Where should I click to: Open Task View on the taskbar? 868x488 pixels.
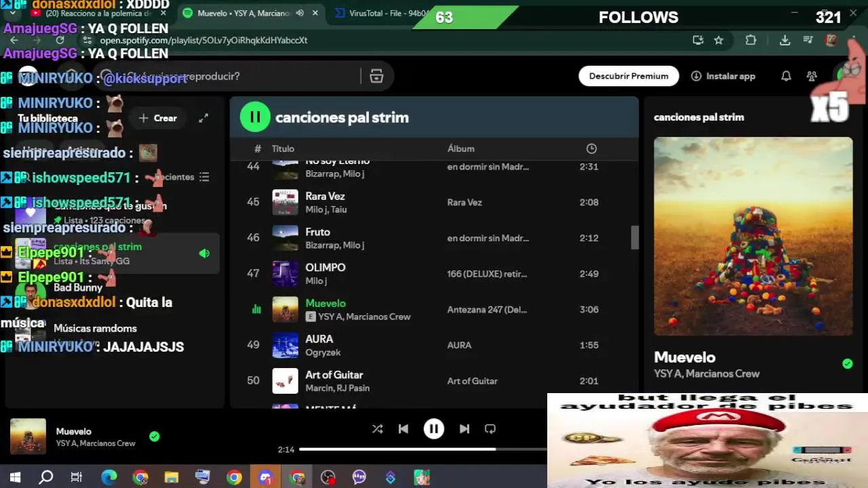pyautogui.click(x=77, y=477)
